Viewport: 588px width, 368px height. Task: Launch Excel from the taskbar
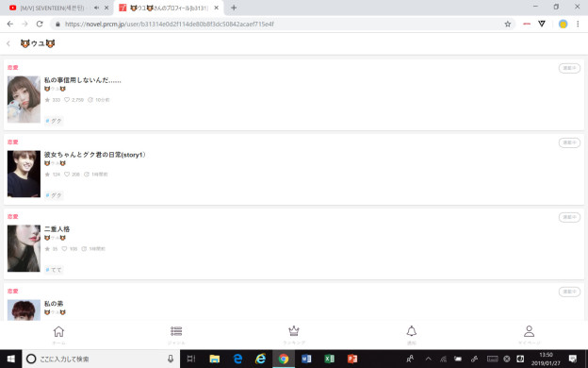(x=329, y=359)
